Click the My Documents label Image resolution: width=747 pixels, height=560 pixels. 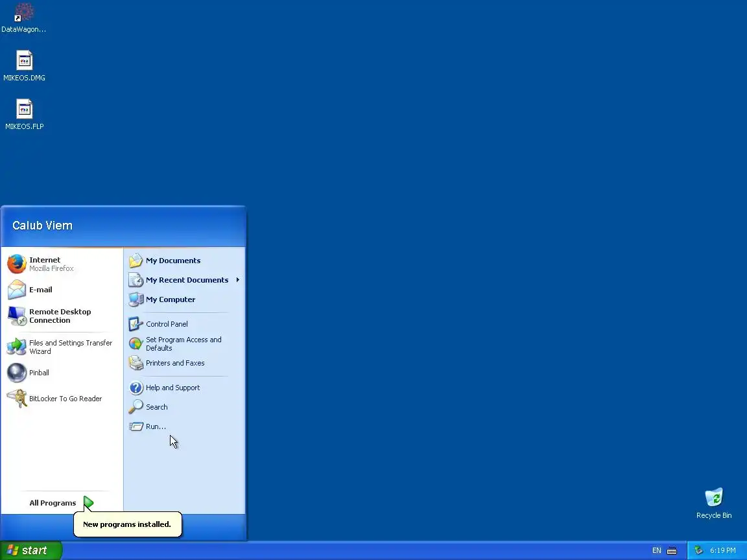pos(173,261)
